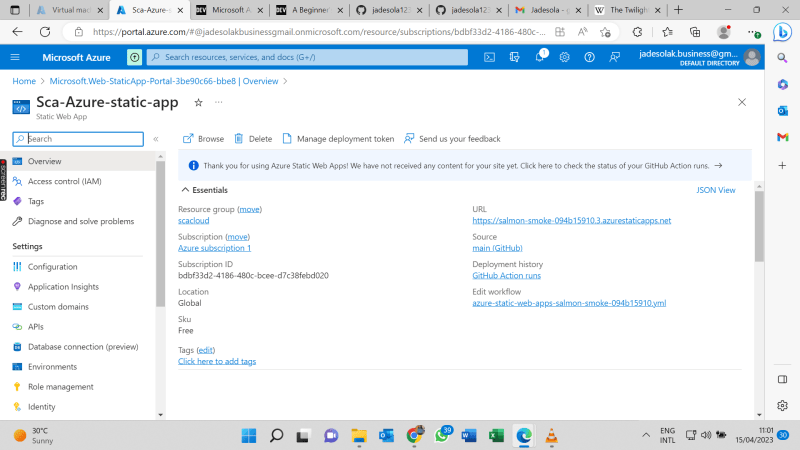Open Edge Favorites star icon

(667, 32)
